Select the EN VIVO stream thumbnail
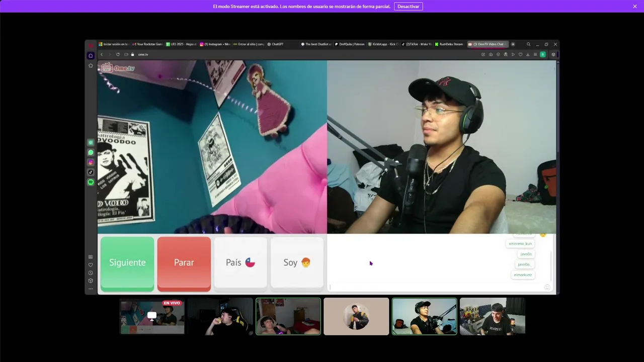 pos(152,316)
